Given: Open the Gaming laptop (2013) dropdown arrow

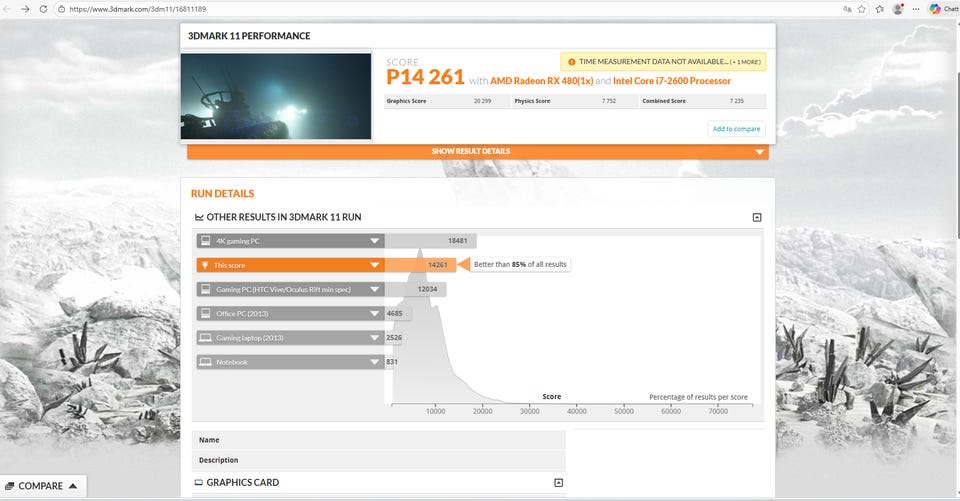Looking at the screenshot, I should (x=374, y=338).
